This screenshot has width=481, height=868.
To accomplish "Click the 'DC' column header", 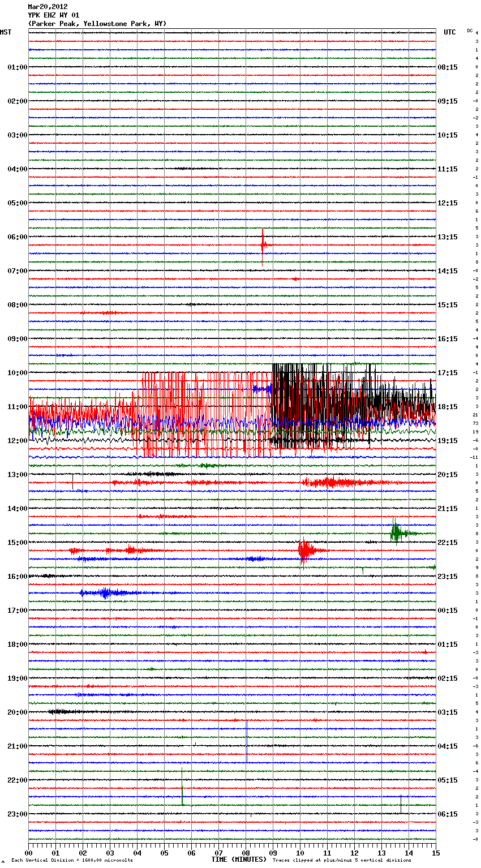I will [470, 31].
